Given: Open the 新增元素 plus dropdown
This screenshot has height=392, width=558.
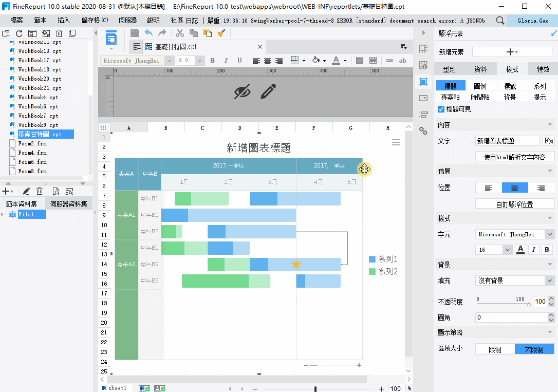Looking at the screenshot, I should [x=512, y=52].
